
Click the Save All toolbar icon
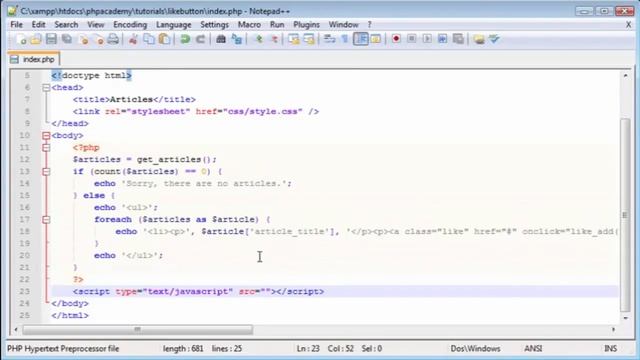(67, 39)
